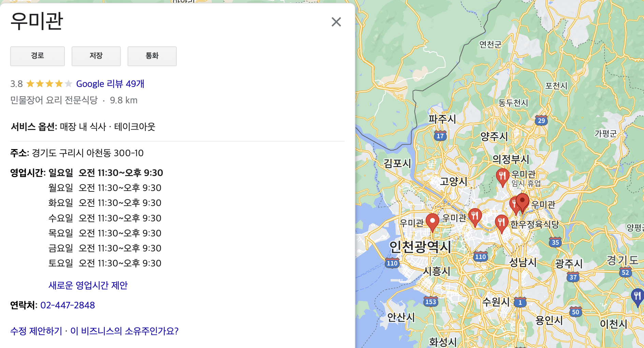
Task: Click the 경로 directions button
Action: pos(38,56)
